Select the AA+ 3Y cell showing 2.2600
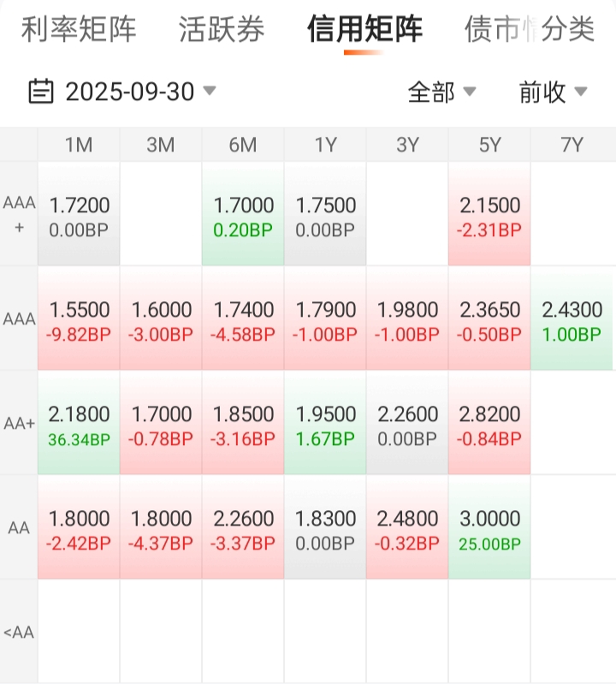616x684 pixels. tap(407, 424)
